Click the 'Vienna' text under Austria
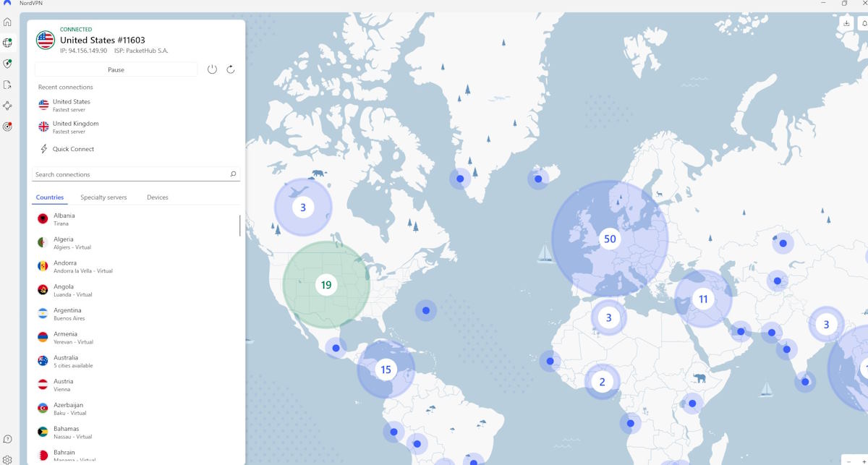868x465 pixels. tap(61, 390)
